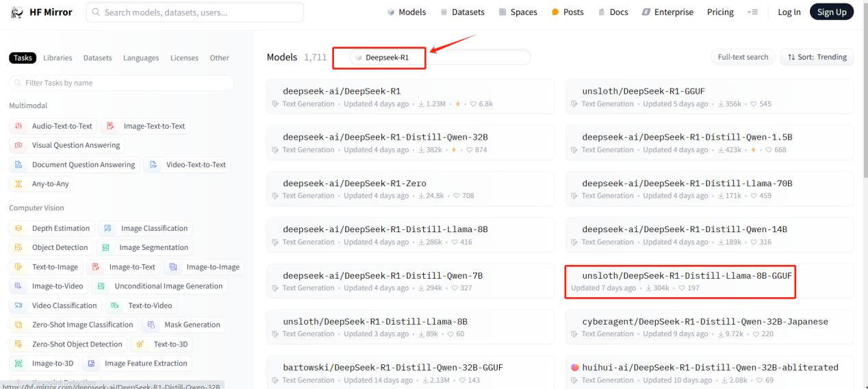Click the Unconditional Image Generation icon
Image resolution: width=868 pixels, height=389 pixels.
[101, 286]
